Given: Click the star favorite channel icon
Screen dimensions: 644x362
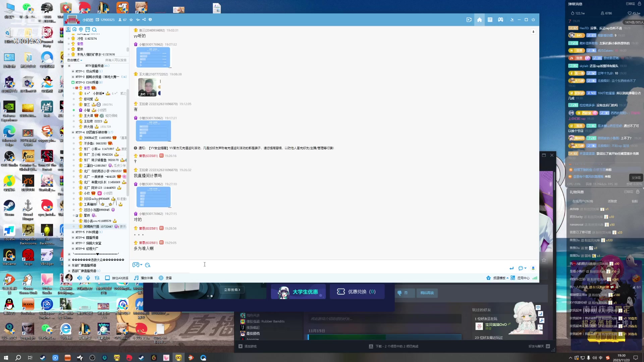Looking at the screenshot, I should (131, 20).
